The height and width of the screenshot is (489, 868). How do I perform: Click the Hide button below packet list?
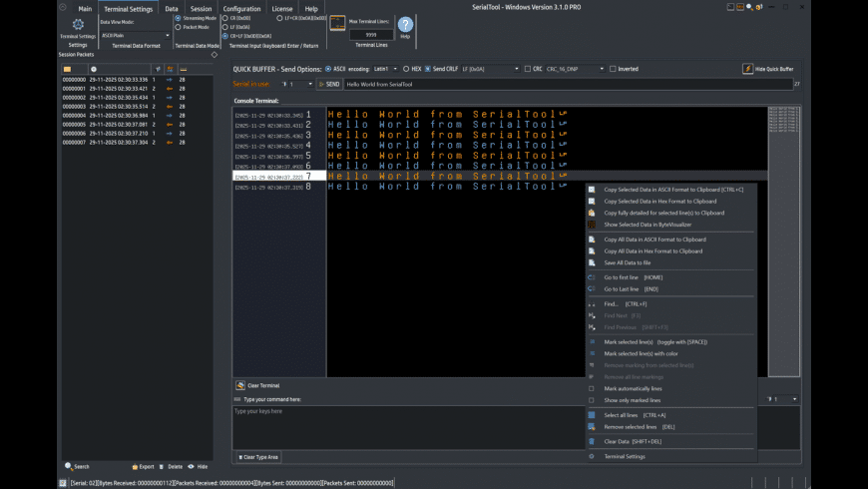(x=198, y=467)
